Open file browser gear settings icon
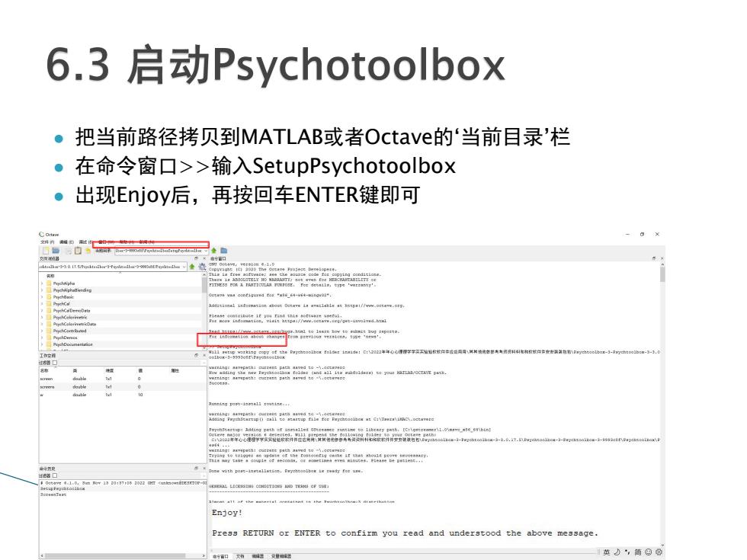 click(202, 267)
